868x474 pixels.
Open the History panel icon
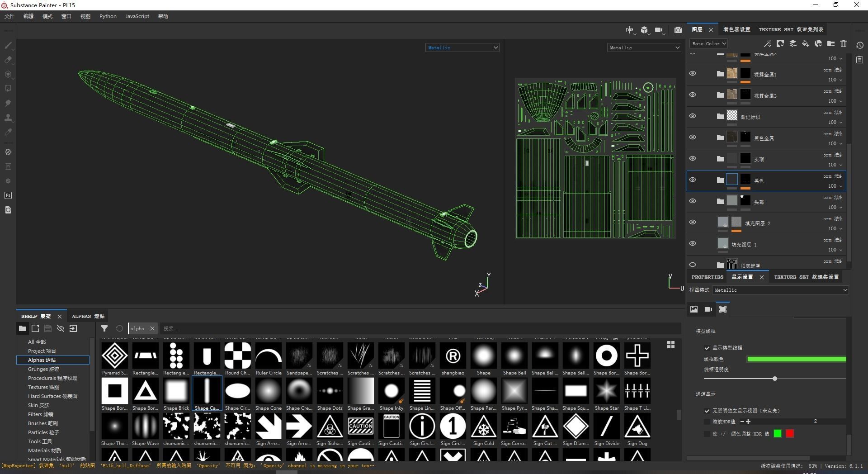(860, 45)
